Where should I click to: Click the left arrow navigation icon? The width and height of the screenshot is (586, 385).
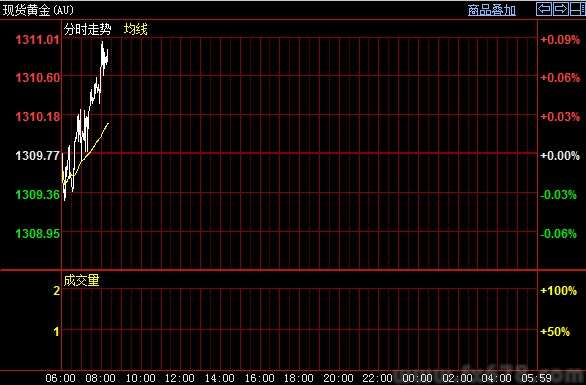coord(544,9)
